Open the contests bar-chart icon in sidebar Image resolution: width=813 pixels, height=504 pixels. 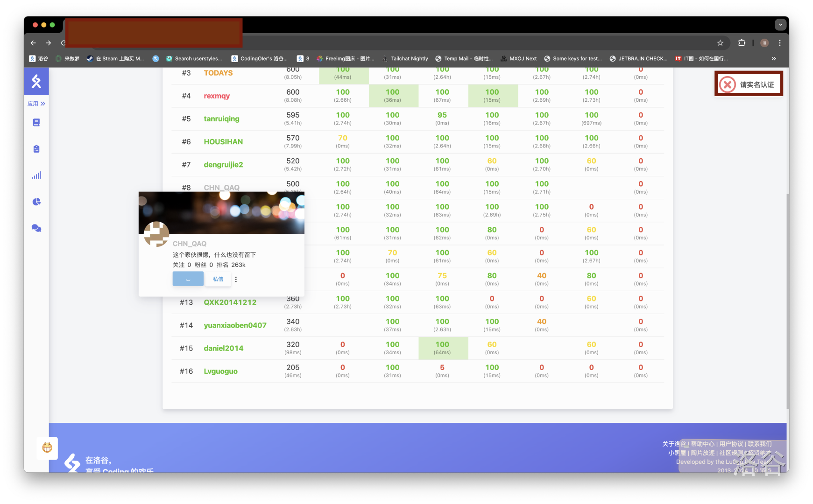[x=36, y=175]
